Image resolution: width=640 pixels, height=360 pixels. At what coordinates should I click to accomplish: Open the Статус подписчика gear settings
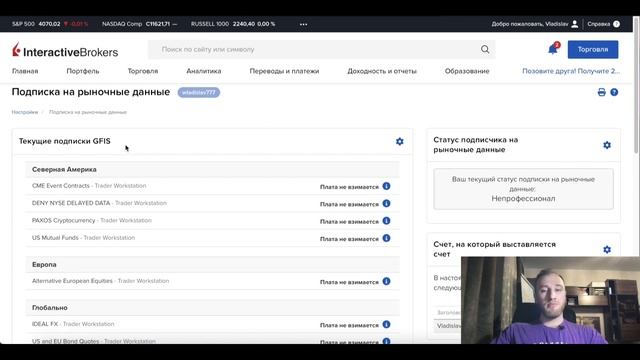tap(607, 145)
